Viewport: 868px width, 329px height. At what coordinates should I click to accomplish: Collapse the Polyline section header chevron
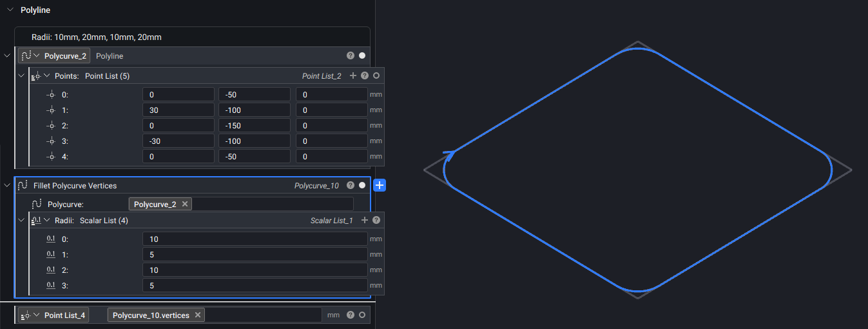tap(10, 10)
